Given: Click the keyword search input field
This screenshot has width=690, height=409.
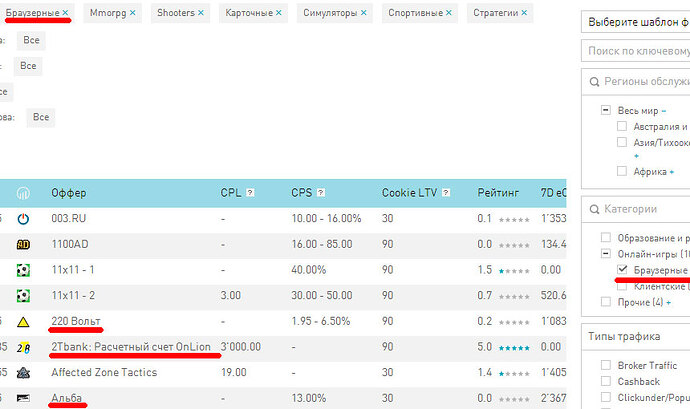Looking at the screenshot, I should point(635,51).
